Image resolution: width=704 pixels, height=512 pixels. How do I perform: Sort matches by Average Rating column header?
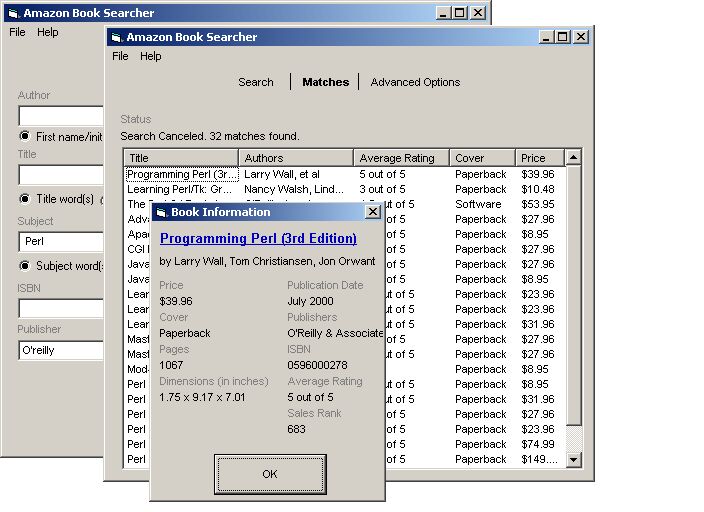401,158
